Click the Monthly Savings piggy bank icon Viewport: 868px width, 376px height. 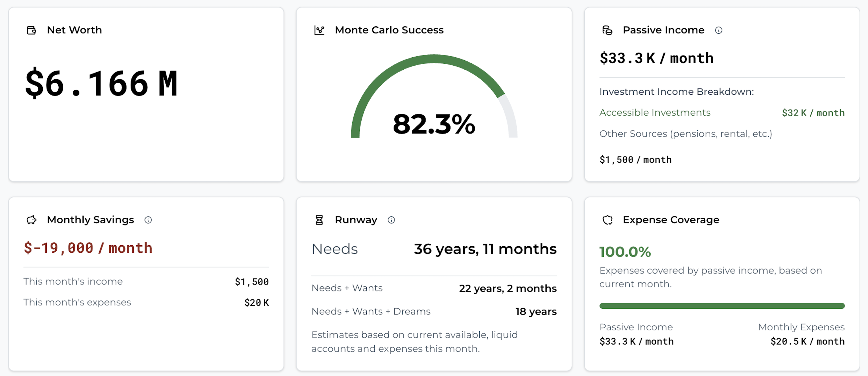point(31,220)
